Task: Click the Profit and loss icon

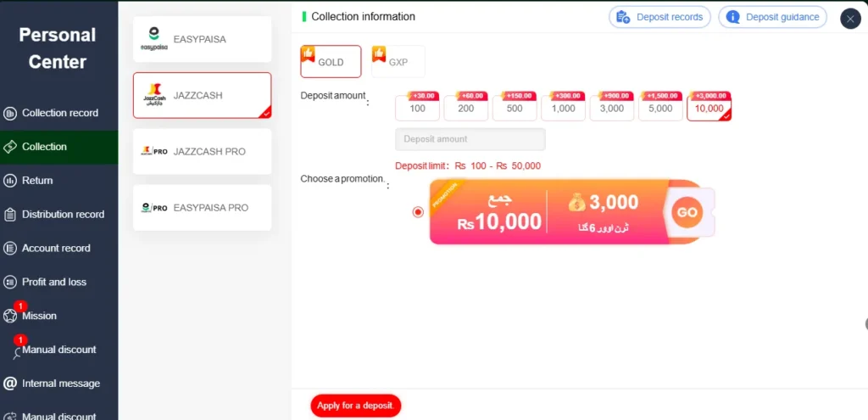Action: click(x=10, y=282)
